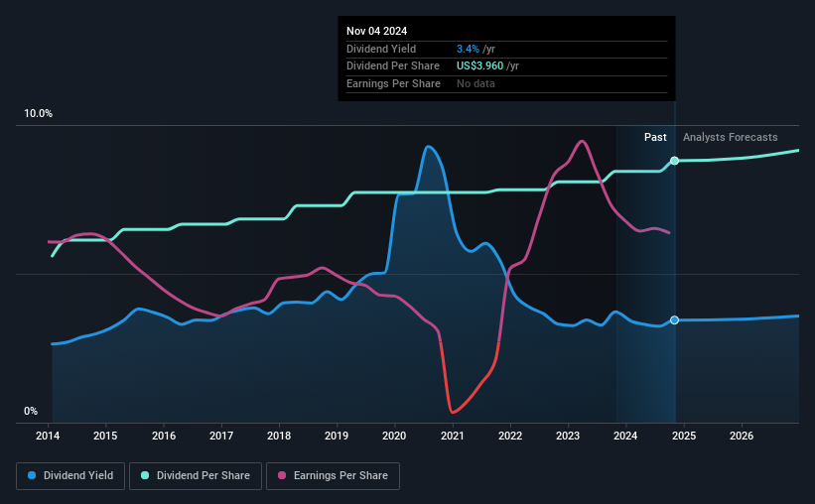Toggle the Dividend Per Share legend button

click(196, 476)
